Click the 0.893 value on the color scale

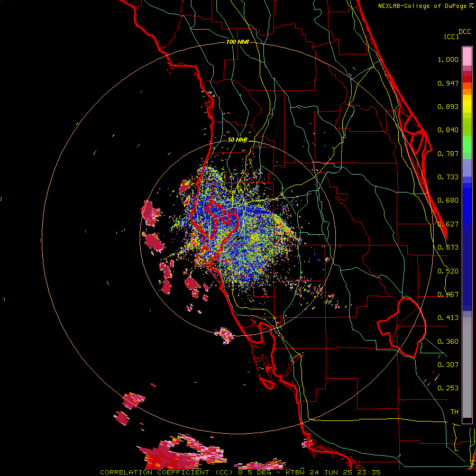[448, 106]
